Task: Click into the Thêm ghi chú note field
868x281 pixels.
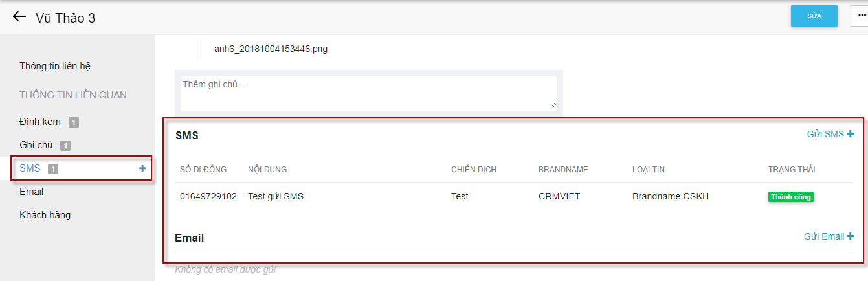Action: pos(368,93)
